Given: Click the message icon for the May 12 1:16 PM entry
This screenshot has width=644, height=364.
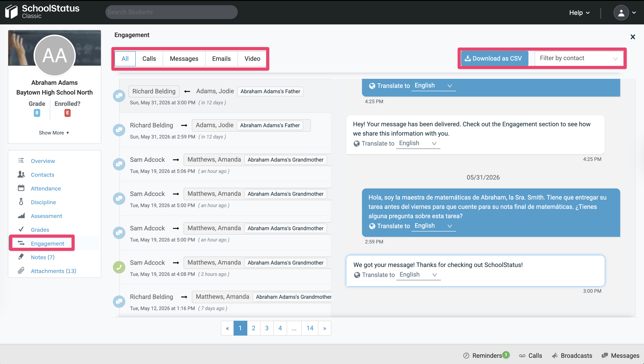Looking at the screenshot, I should coord(119,301).
